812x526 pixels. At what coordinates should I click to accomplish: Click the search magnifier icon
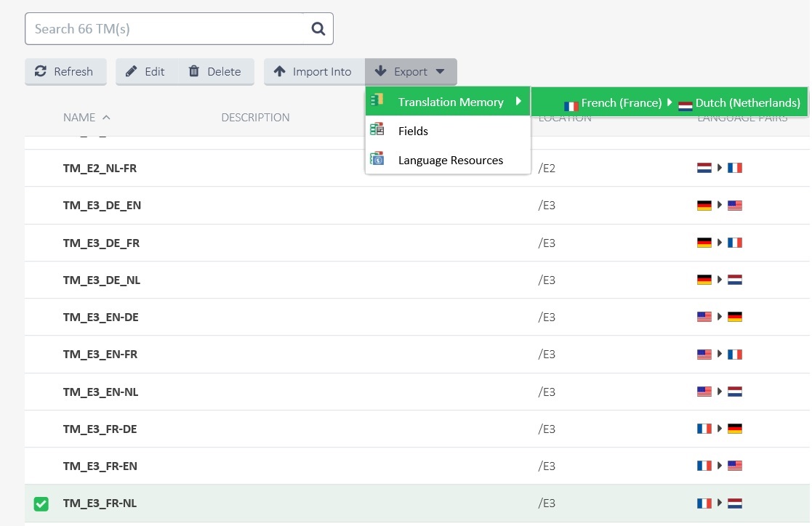[318, 28]
